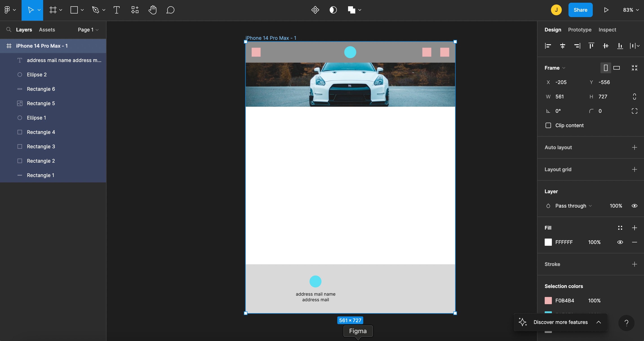Select the Comment tool
This screenshot has width=644, height=341.
[x=170, y=10]
